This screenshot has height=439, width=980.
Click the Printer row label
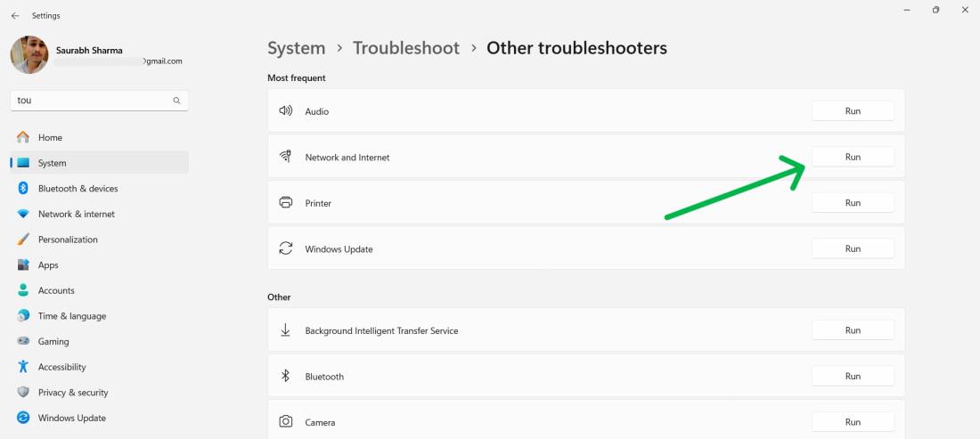pos(318,204)
